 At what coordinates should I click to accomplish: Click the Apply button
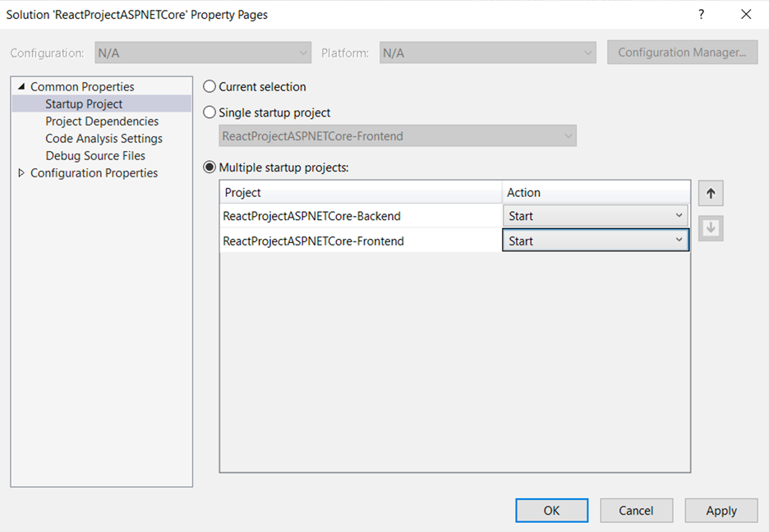721,511
